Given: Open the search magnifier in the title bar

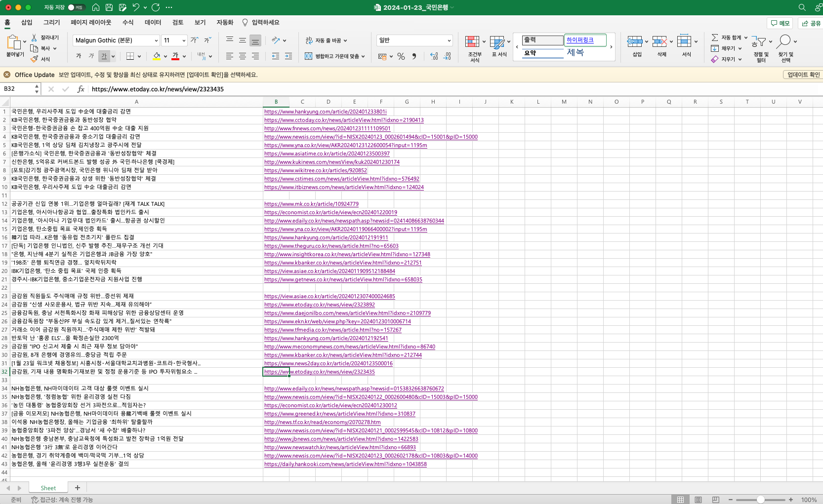Looking at the screenshot, I should pos(802,7).
